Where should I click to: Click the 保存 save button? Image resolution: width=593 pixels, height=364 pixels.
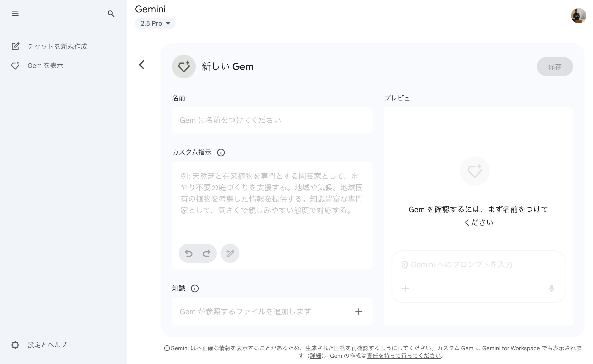555,67
